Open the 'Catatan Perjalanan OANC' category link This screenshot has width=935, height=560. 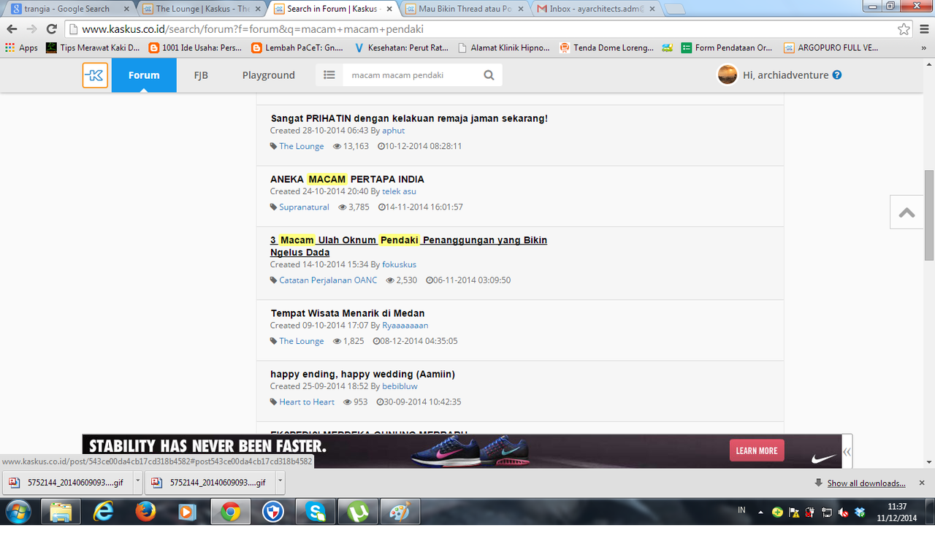coord(328,280)
